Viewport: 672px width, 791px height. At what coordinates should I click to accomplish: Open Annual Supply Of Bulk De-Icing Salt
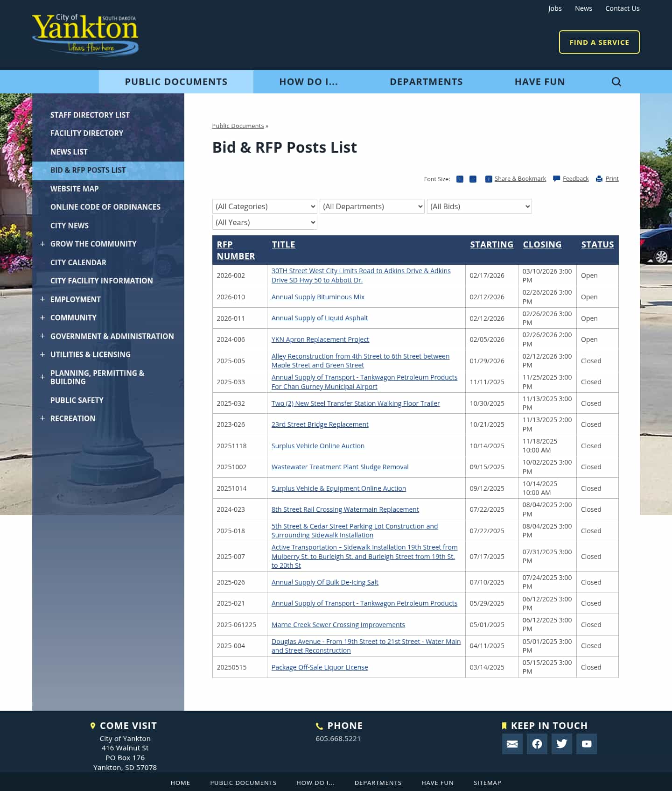click(325, 582)
